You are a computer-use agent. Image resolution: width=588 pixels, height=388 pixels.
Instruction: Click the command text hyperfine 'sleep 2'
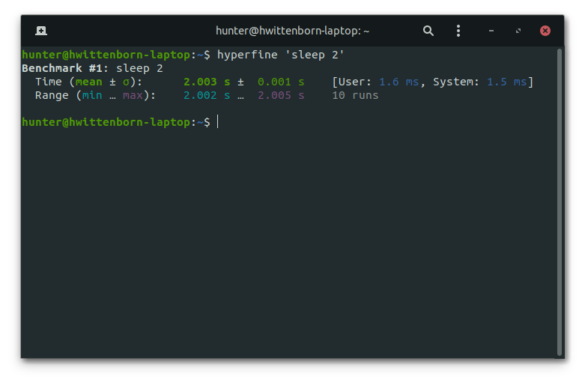(x=280, y=55)
